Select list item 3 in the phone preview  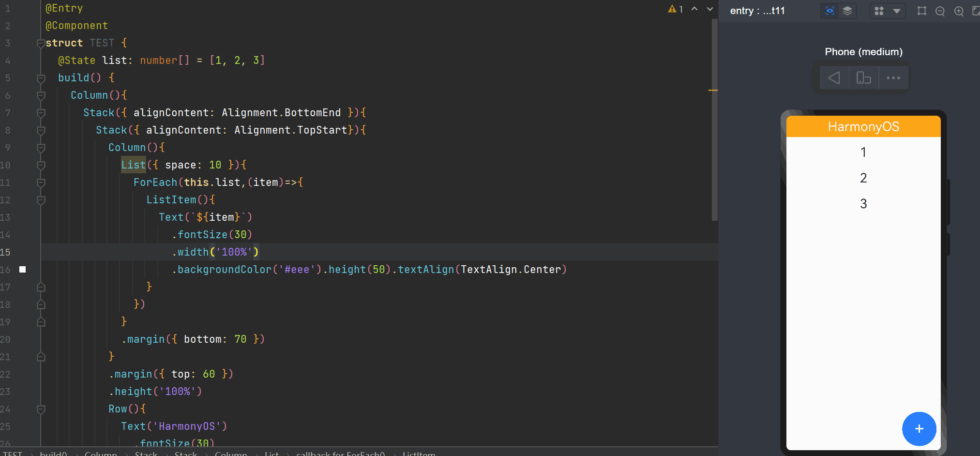pos(863,203)
